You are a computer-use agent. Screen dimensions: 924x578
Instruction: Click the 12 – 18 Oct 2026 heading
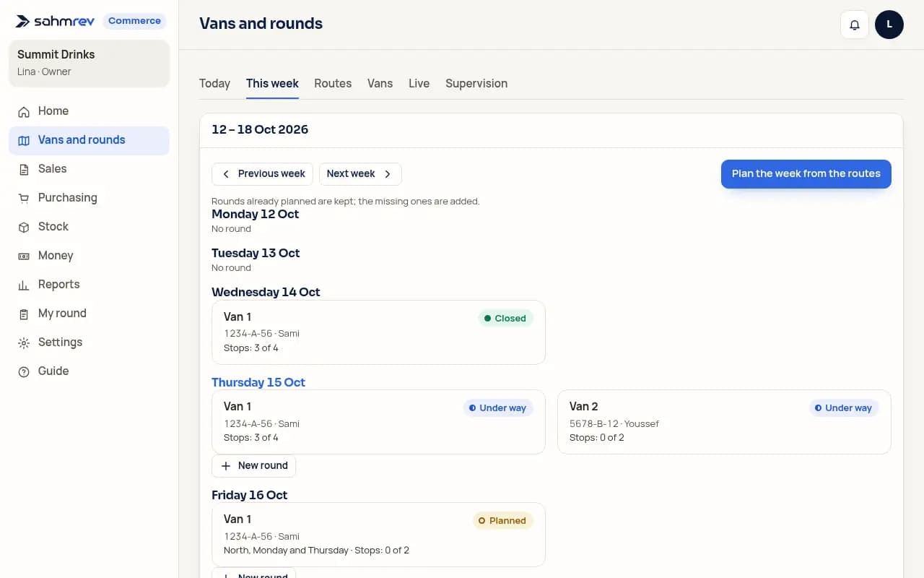260,129
